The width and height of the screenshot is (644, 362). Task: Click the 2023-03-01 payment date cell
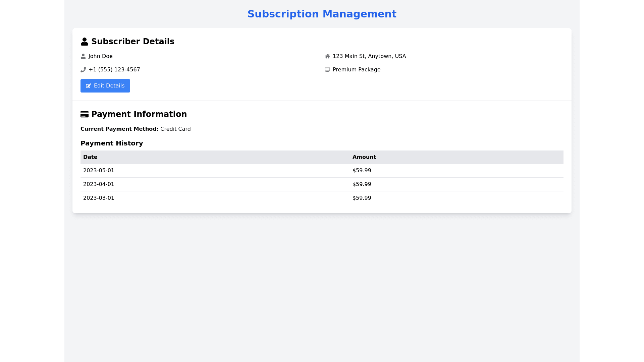99,198
